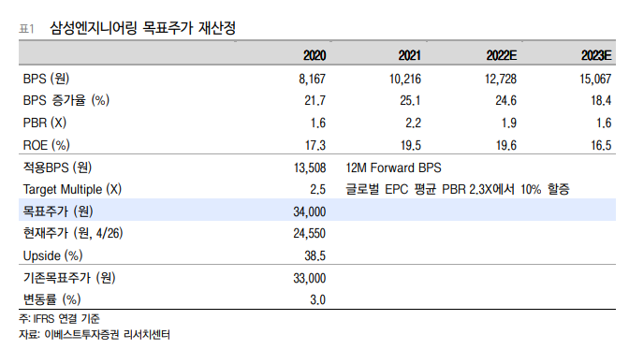This screenshot has height=364, width=629.
Task: Click PBR value 2.2
Action: 413,124
